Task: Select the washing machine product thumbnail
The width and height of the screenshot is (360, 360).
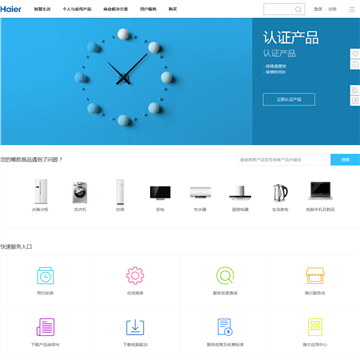Action: pyautogui.click(x=80, y=192)
